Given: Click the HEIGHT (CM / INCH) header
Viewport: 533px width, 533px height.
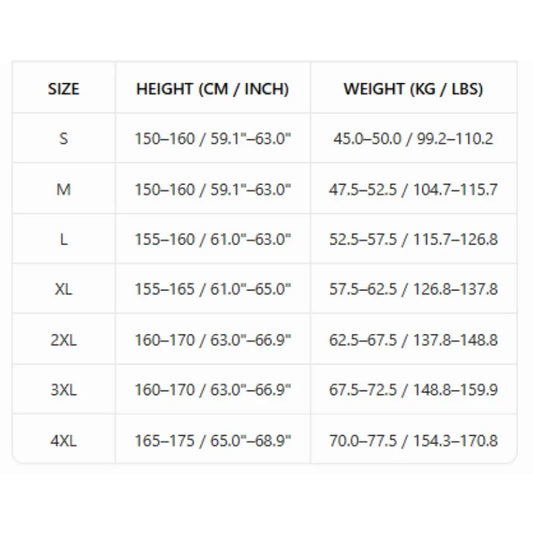Looking at the screenshot, I should click(x=213, y=89).
